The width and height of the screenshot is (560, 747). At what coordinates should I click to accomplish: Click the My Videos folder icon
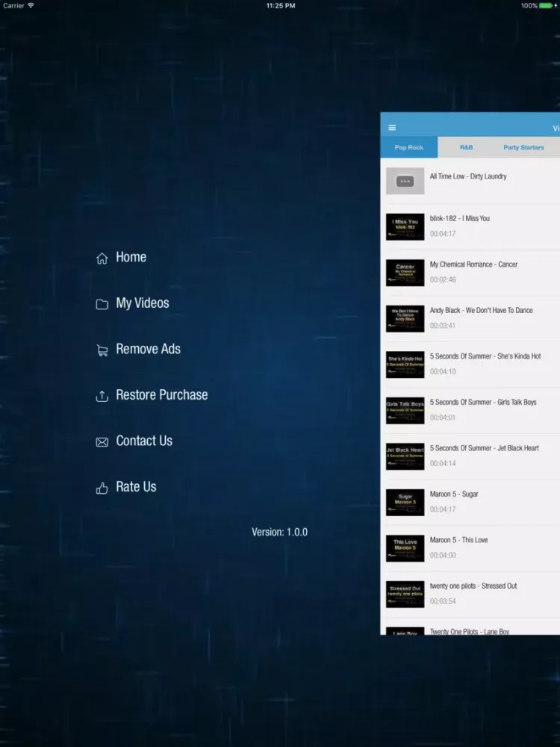(x=102, y=305)
